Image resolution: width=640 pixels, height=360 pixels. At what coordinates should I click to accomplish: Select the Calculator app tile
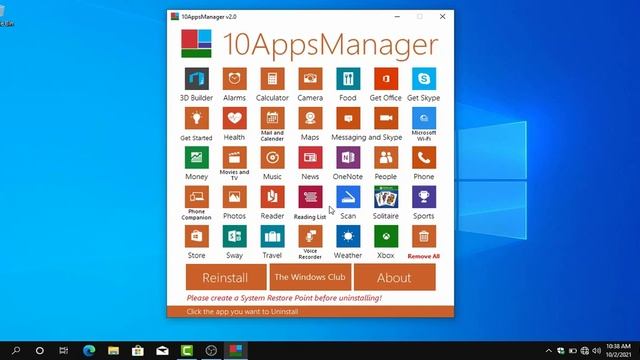[272, 79]
